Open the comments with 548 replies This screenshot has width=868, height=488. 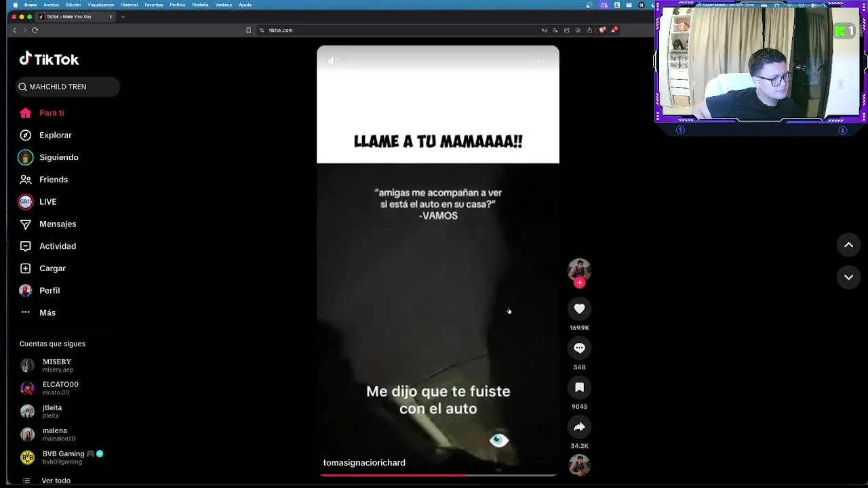[579, 348]
